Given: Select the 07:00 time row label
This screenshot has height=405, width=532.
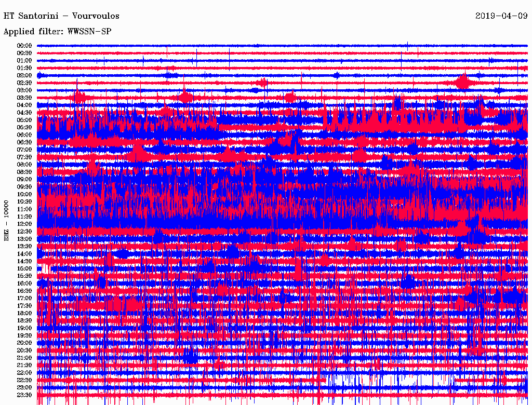Looking at the screenshot, I should click(24, 150).
